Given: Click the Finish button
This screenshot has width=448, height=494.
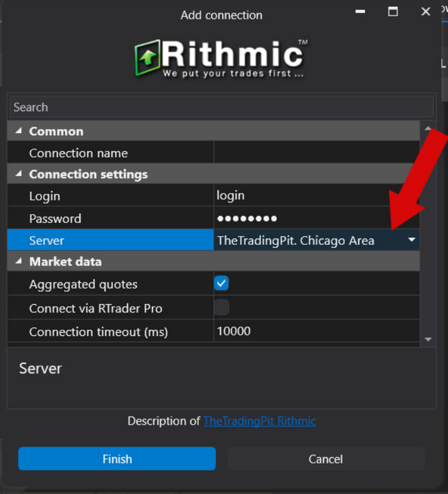Looking at the screenshot, I should point(117,458).
